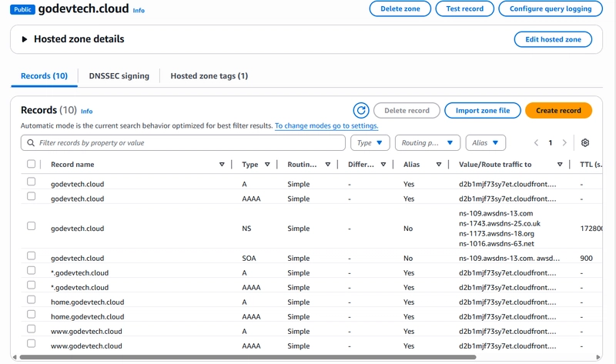Click the Public badge label

pos(22,9)
